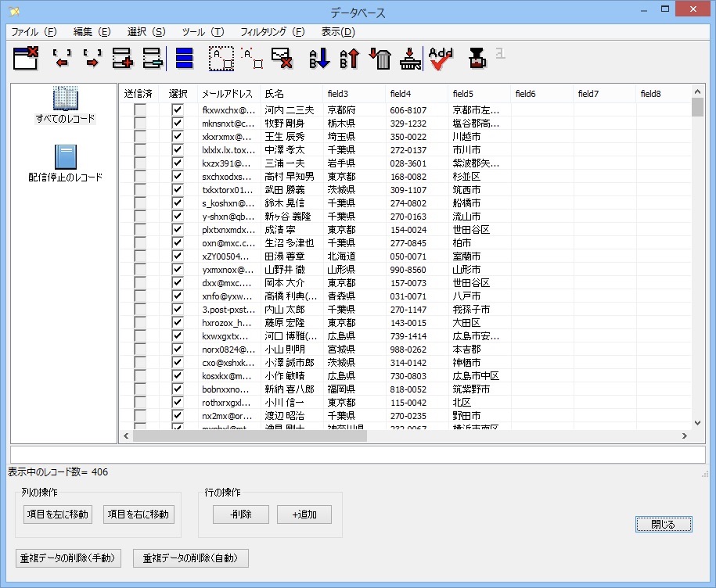The image size is (716, 588).
Task: Click the vertical scrollbar down arrow
Action: point(698,422)
